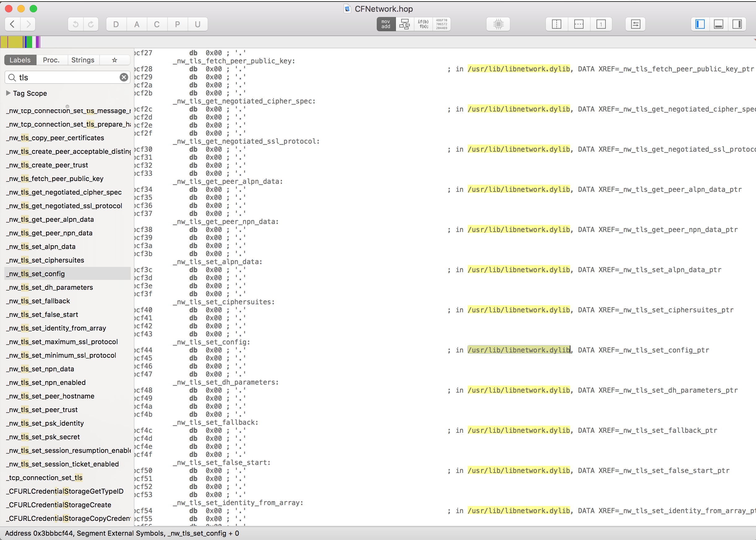Click the green segment in navigation bar
This screenshot has width=756, height=540.
(x=29, y=42)
